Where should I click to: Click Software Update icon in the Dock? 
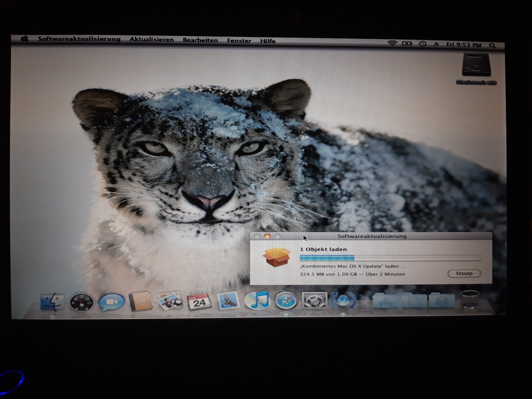[x=343, y=300]
